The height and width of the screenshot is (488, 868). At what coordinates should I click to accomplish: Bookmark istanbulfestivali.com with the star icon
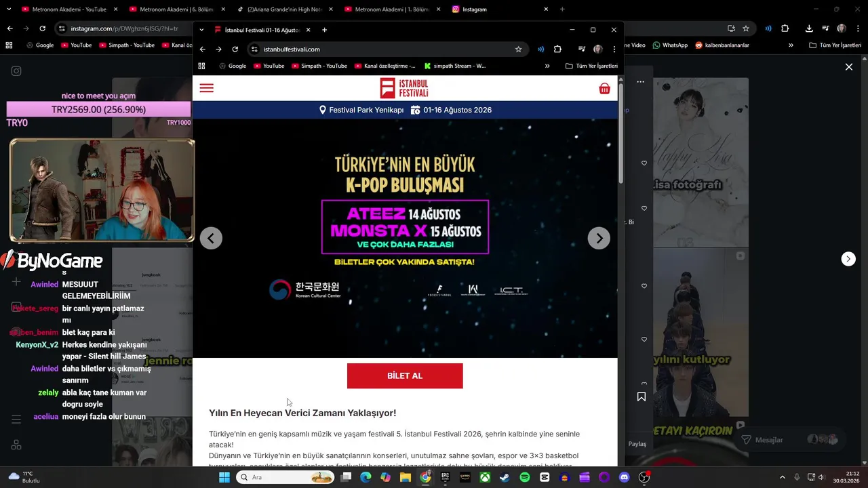click(x=518, y=49)
